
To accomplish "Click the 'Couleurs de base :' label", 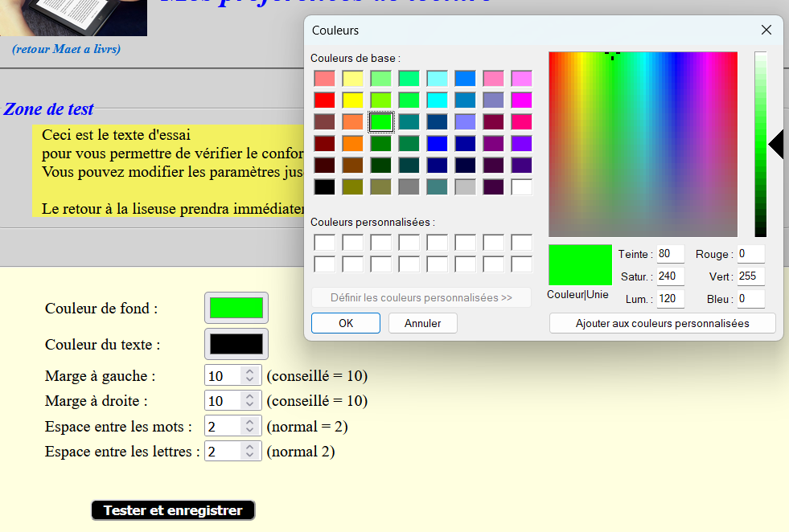I will pyautogui.click(x=355, y=59).
